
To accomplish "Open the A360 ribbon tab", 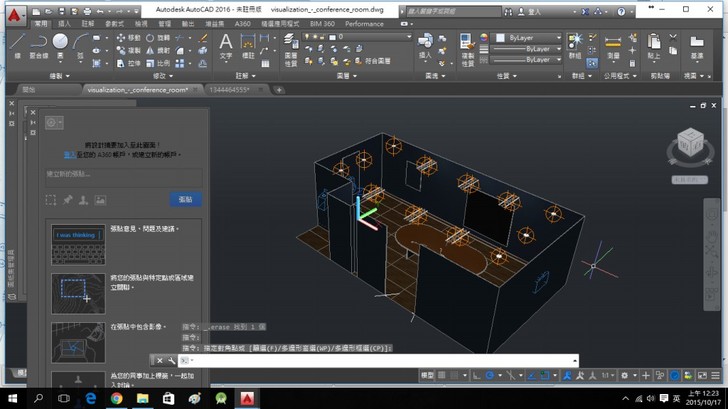I will pos(242,23).
